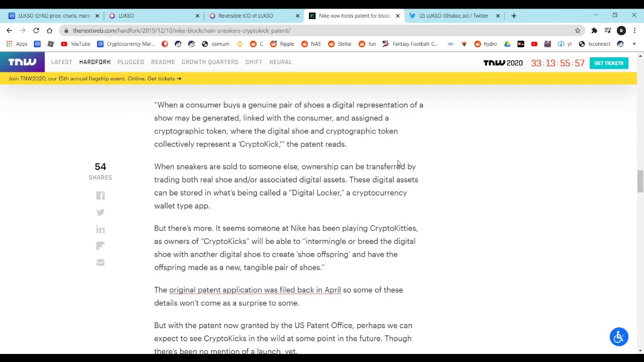The image size is (644, 362).
Task: Open the NEURAL section
Action: pos(280,62)
